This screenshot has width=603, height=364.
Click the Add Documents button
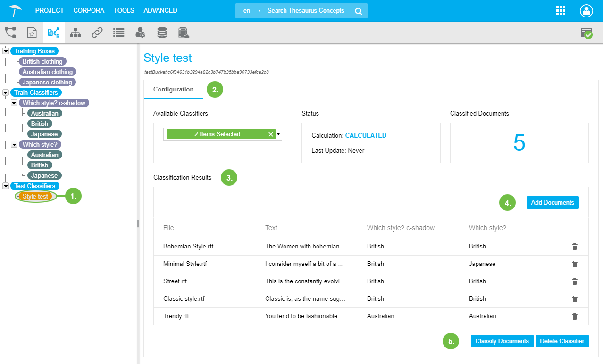pos(552,202)
